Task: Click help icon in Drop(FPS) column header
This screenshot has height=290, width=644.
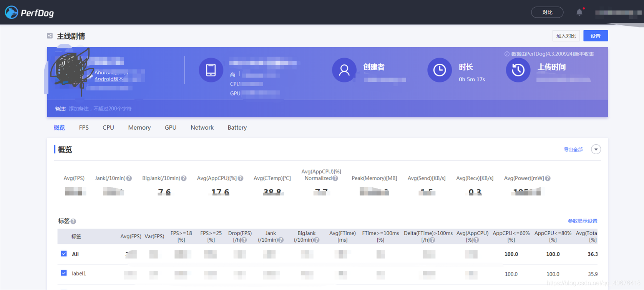Action: tap(244, 240)
